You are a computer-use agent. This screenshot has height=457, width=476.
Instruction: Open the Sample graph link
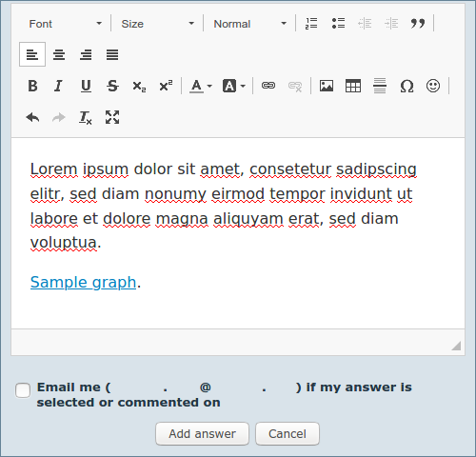83,282
